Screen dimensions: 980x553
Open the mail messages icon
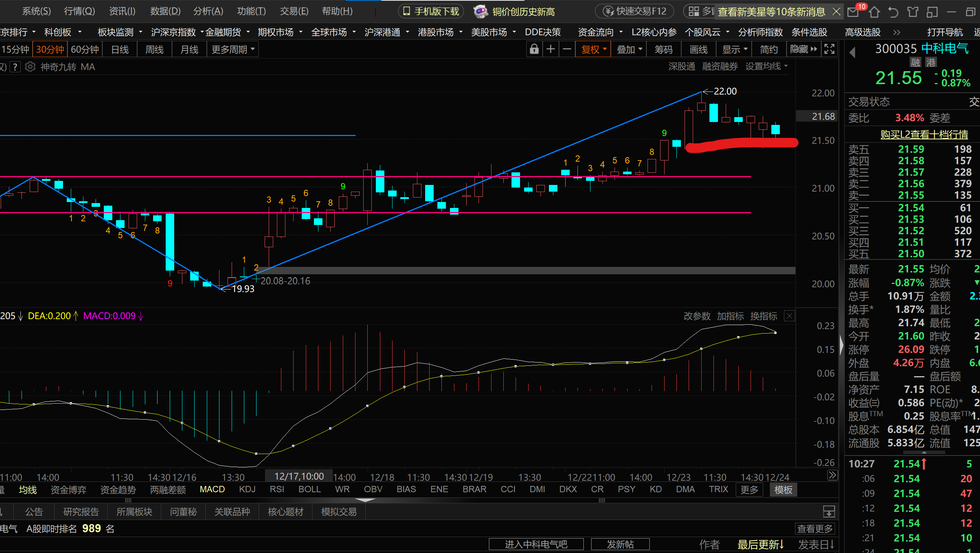pyautogui.click(x=853, y=12)
